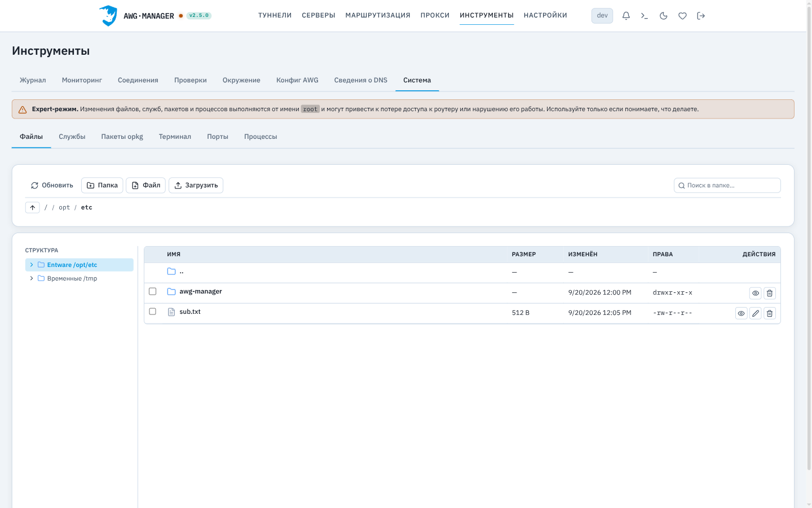
Task: Click the ИЗМЕНЁН column header
Action: click(x=582, y=255)
